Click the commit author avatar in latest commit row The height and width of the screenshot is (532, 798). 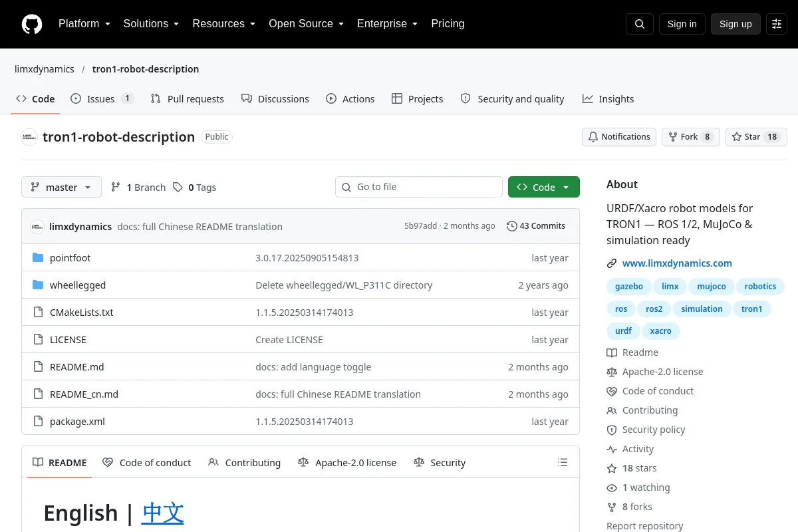(37, 227)
